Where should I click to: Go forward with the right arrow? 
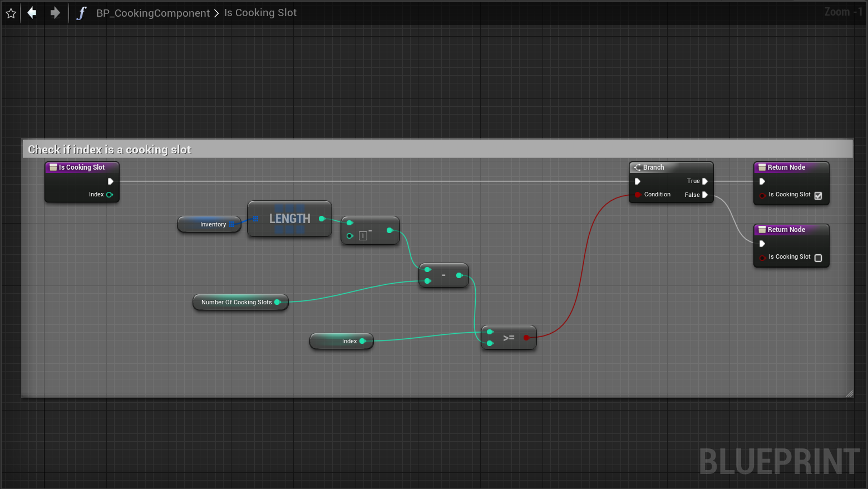point(55,13)
